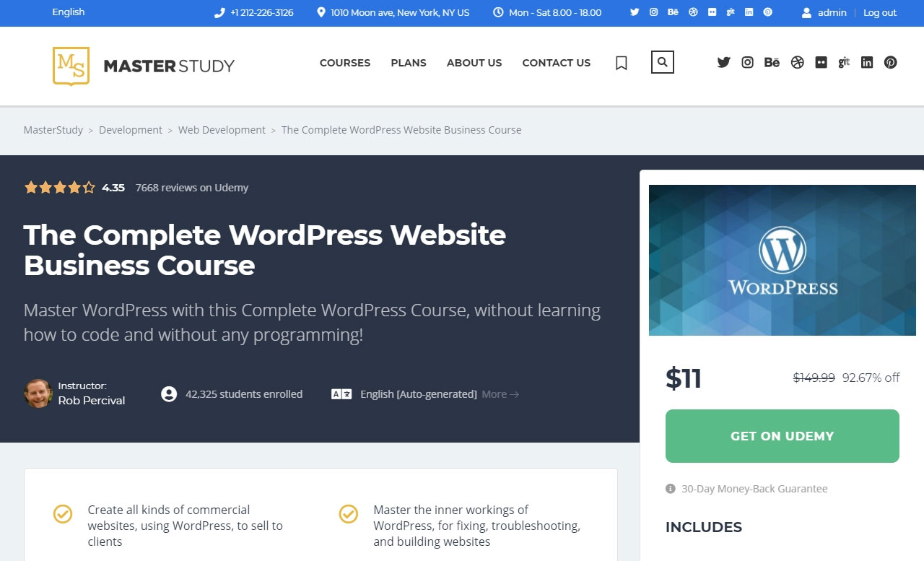Click the Log out link
Screen dimensions: 924x561
pos(880,12)
